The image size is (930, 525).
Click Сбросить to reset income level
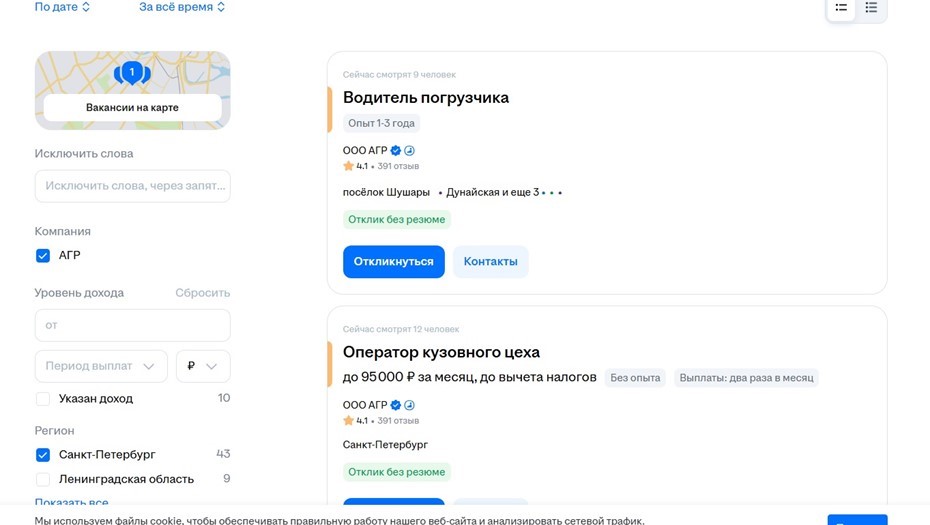coord(202,293)
